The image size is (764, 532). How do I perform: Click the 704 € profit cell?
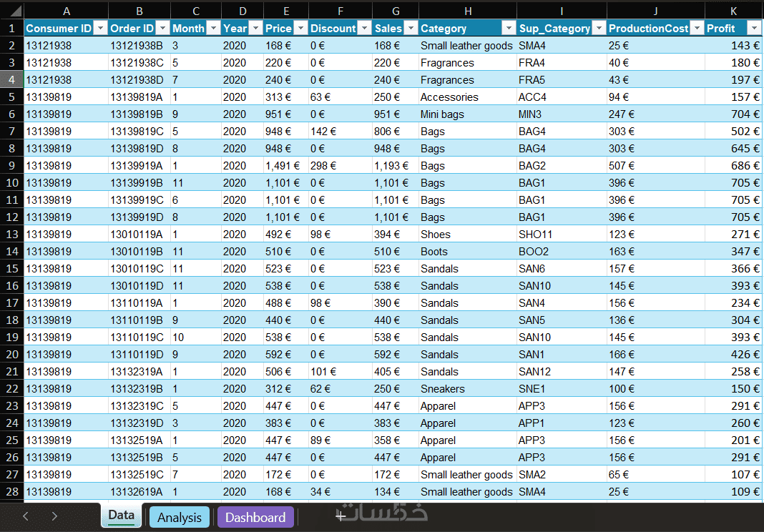(733, 114)
